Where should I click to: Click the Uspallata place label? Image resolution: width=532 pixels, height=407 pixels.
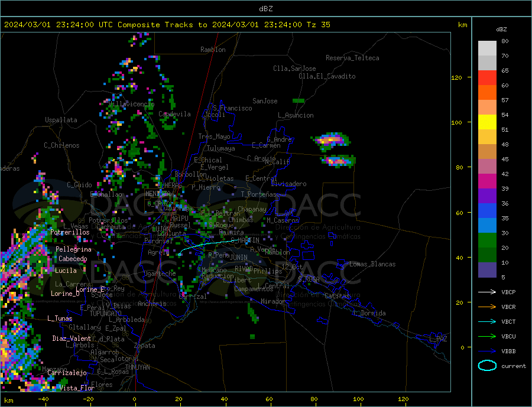tap(61, 120)
